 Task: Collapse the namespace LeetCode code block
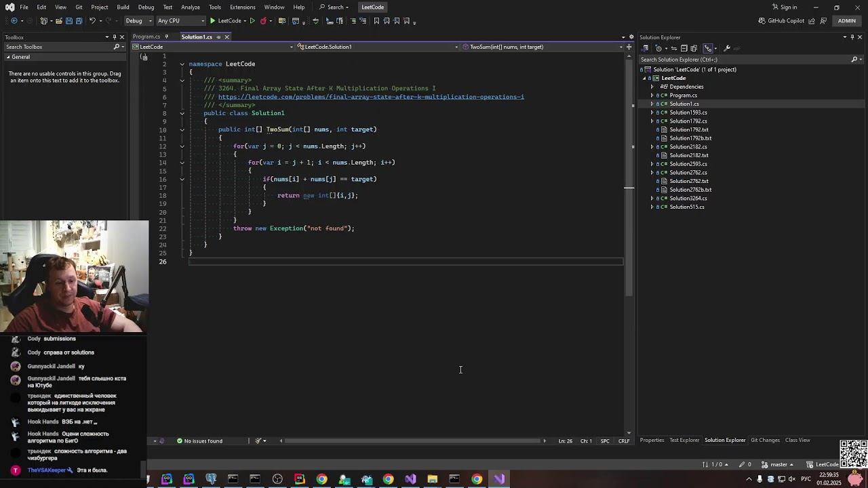pyautogui.click(x=182, y=64)
